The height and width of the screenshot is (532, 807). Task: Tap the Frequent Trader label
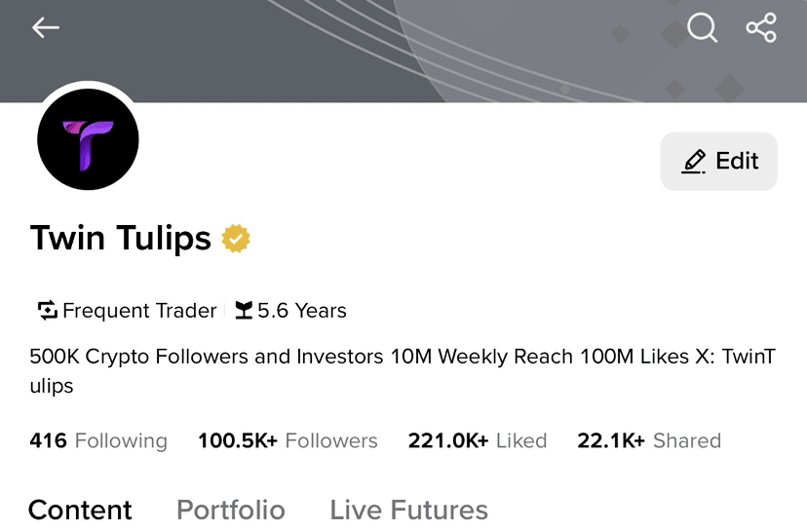pyautogui.click(x=139, y=311)
